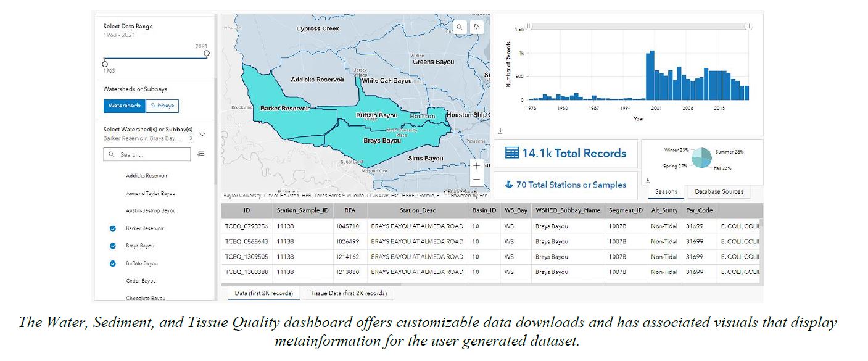Click the 2021 handle on the data range slider
This screenshot has height=361, width=868.
point(207,54)
